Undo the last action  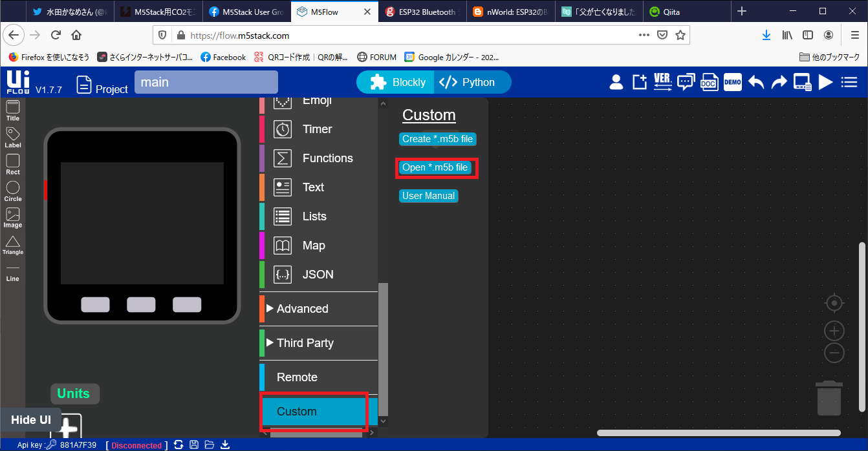756,82
